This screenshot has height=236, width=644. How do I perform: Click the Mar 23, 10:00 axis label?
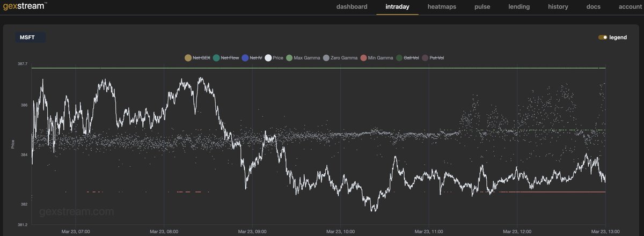pos(341,232)
